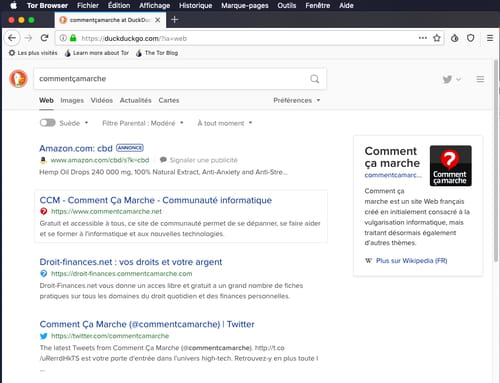This screenshot has height=383, width=500.
Task: Click the Wikipedia W icon in sidebar
Action: pyautogui.click(x=368, y=261)
